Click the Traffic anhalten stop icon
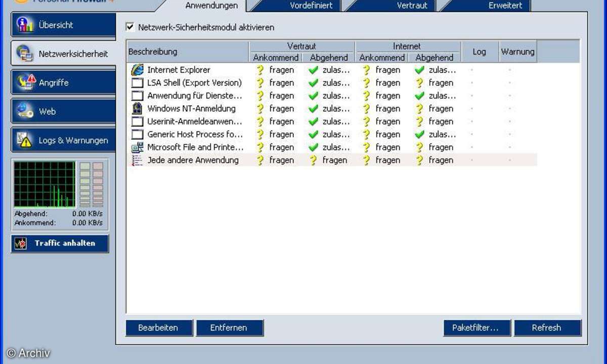The height and width of the screenshot is (364, 607). click(21, 243)
